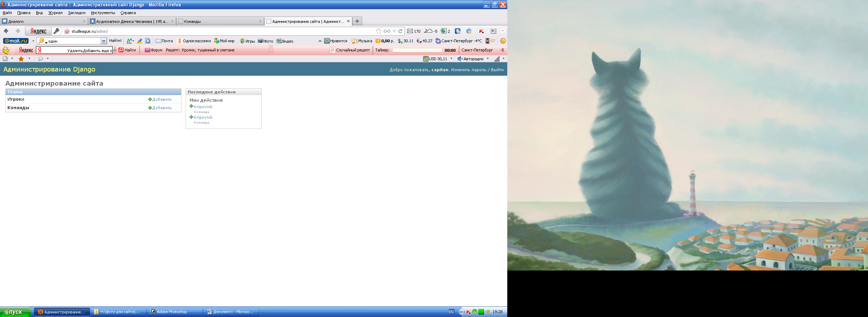
Task: Click the Mail.ru search field containing один
Action: tap(72, 41)
